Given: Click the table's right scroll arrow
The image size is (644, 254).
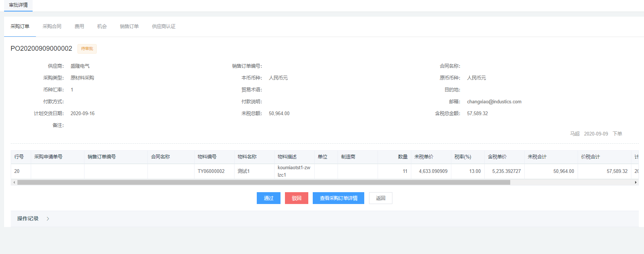Looking at the screenshot, I should [635, 182].
